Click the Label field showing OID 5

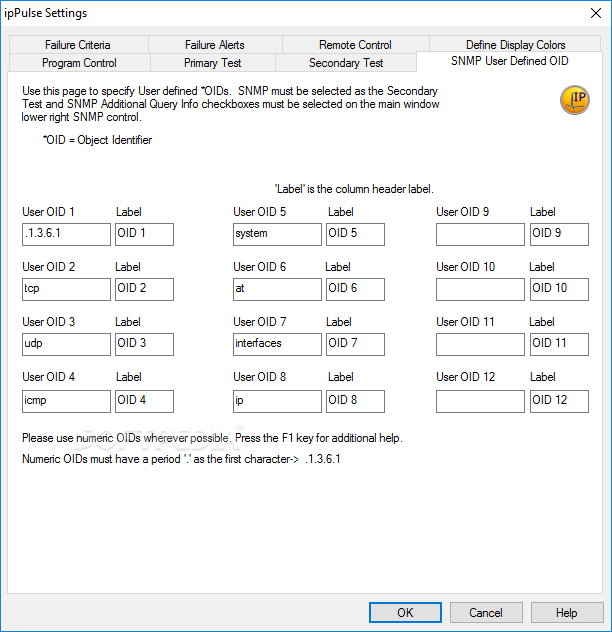355,234
